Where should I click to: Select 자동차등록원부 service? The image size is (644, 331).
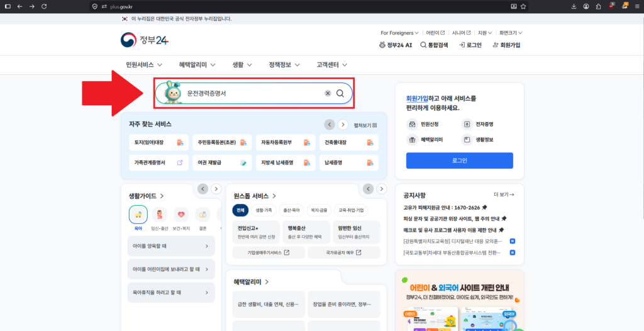click(286, 142)
